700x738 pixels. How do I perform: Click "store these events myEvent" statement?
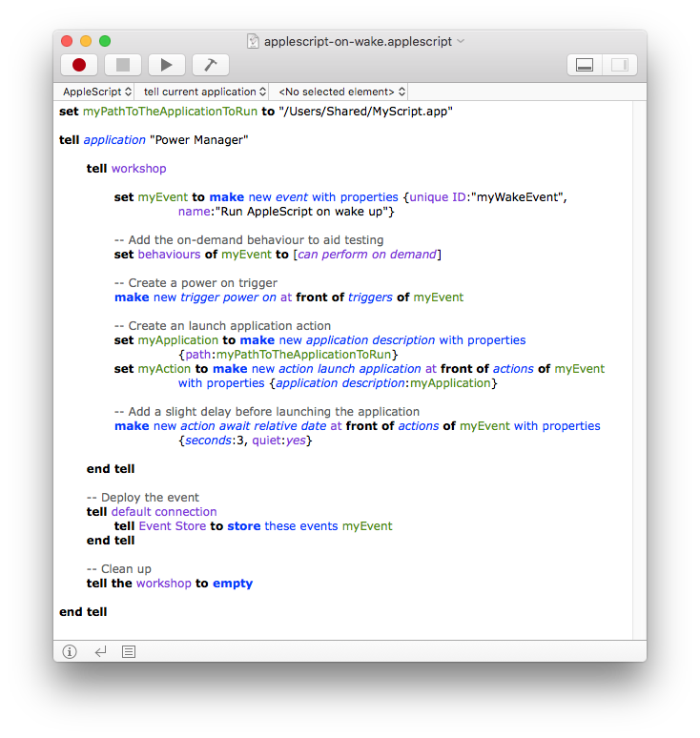pyautogui.click(x=310, y=526)
